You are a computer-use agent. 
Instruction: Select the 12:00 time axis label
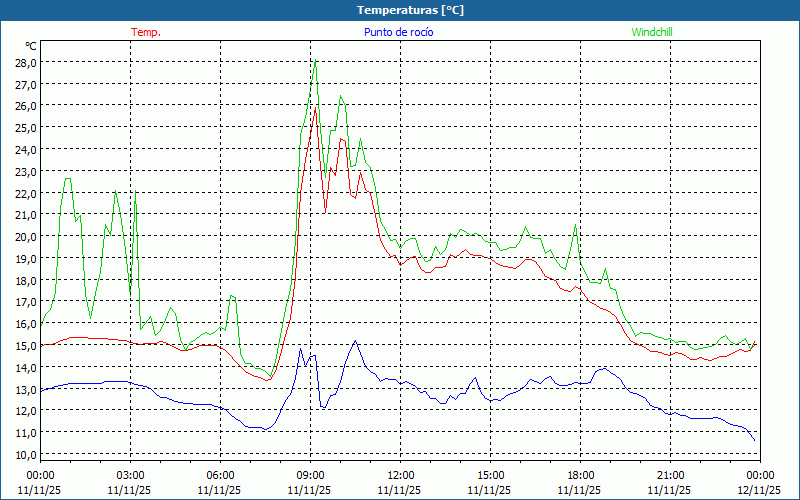click(x=400, y=475)
